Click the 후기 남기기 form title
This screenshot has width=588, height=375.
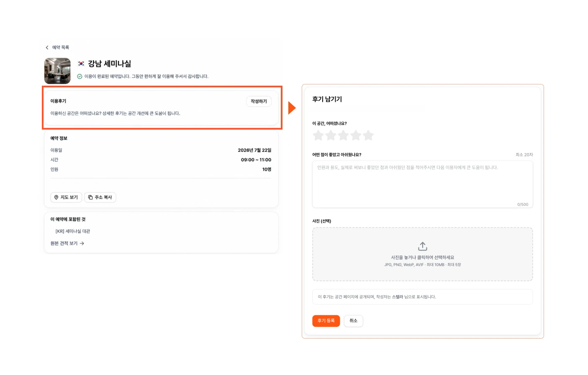327,99
